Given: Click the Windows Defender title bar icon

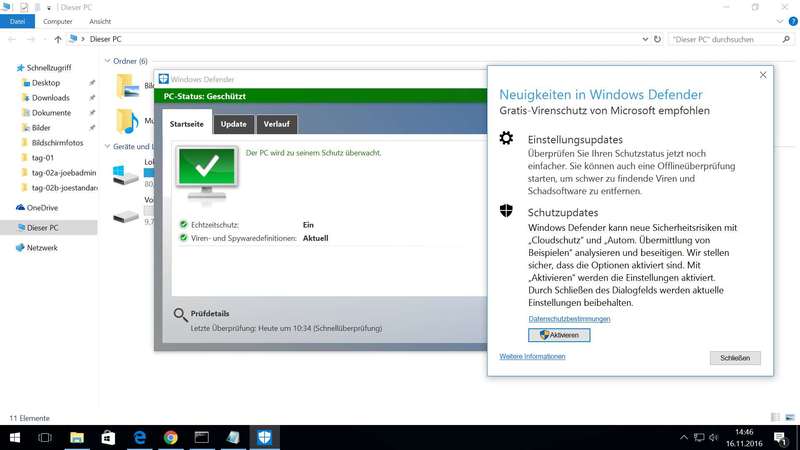Looking at the screenshot, I should [164, 79].
